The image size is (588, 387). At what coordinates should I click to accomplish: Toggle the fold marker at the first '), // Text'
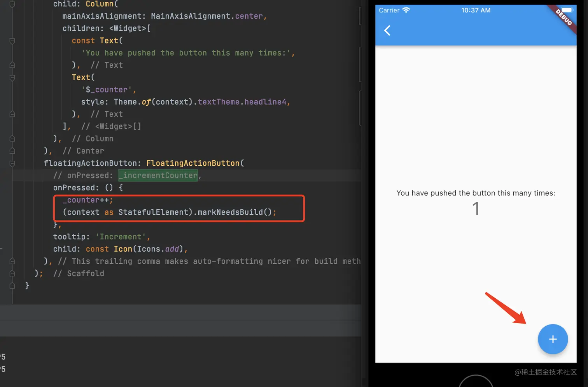[x=12, y=65]
